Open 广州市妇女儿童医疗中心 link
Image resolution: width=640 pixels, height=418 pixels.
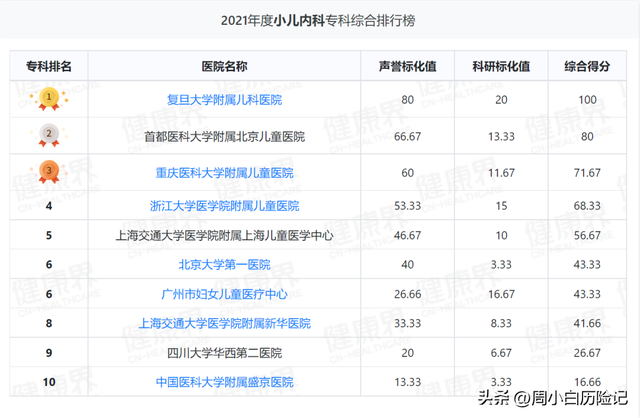224,294
